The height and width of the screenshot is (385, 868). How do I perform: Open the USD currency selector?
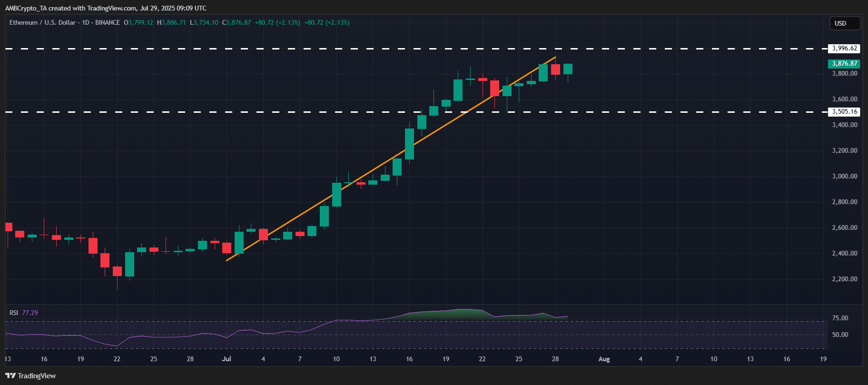tap(844, 23)
